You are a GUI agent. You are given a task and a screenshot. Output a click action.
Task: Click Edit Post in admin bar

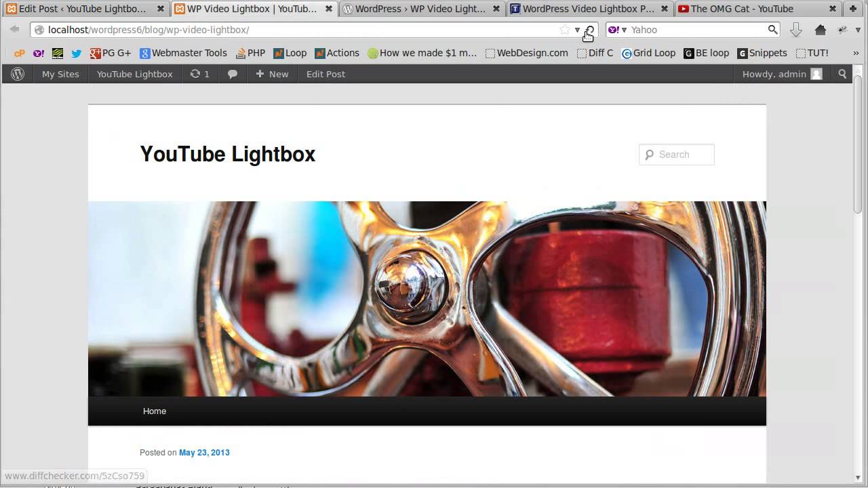[325, 74]
